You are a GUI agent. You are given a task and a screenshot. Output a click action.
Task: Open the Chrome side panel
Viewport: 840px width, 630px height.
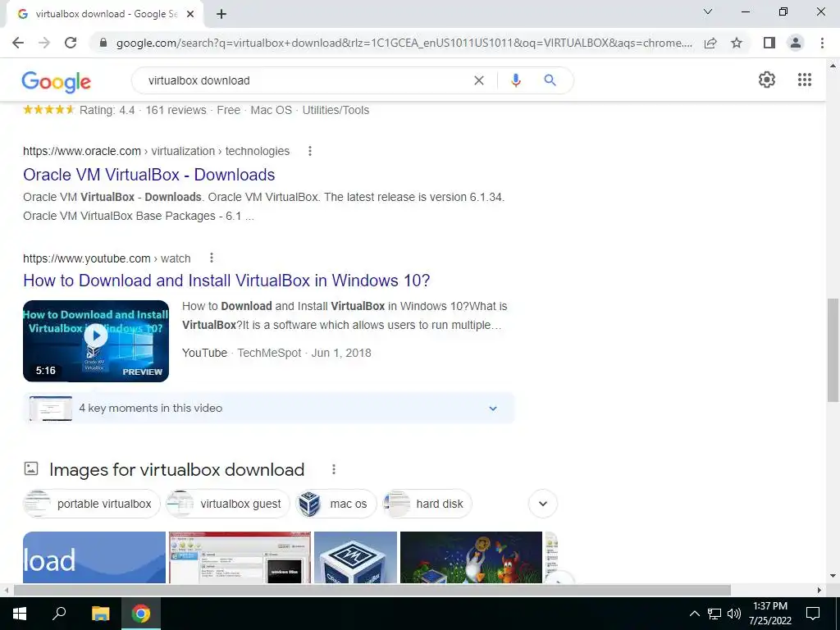click(x=769, y=43)
